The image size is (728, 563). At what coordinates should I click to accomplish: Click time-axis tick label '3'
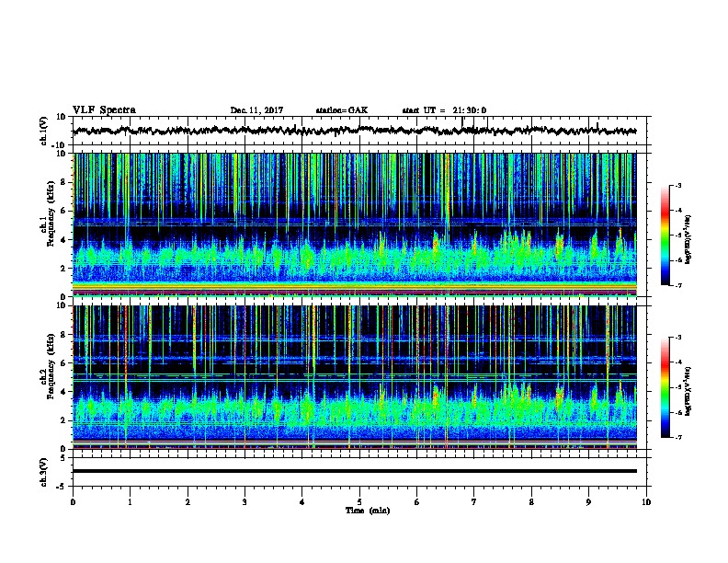coord(245,502)
